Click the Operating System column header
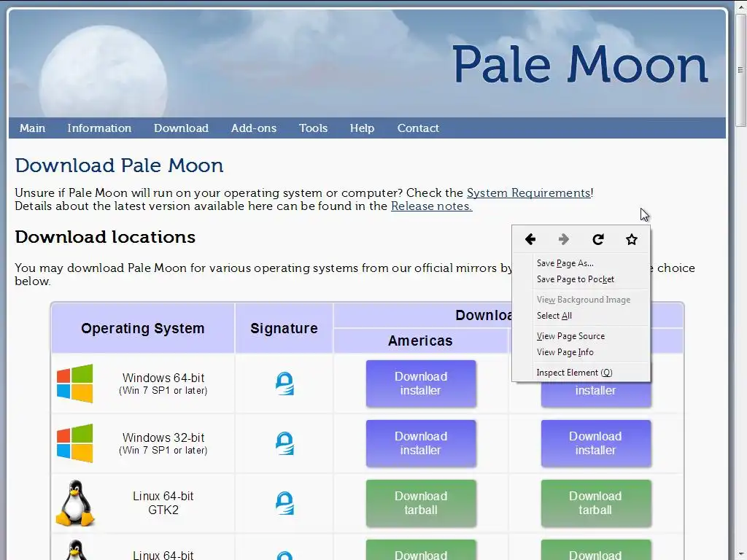The image size is (747, 560). point(142,329)
